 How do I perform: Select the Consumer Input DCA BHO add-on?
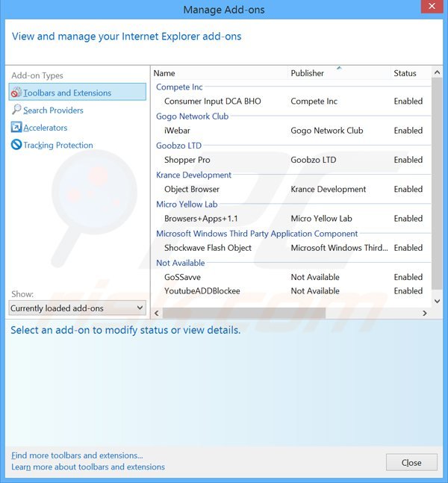pyautogui.click(x=213, y=101)
